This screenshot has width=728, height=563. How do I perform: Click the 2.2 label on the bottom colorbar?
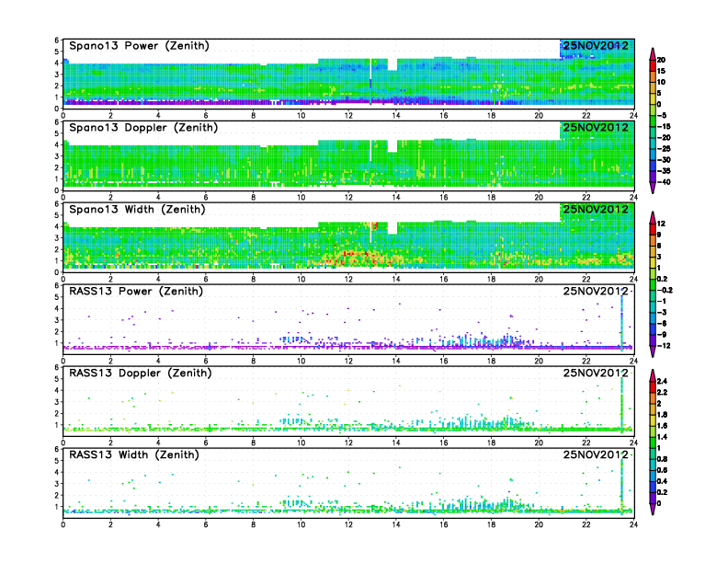663,393
